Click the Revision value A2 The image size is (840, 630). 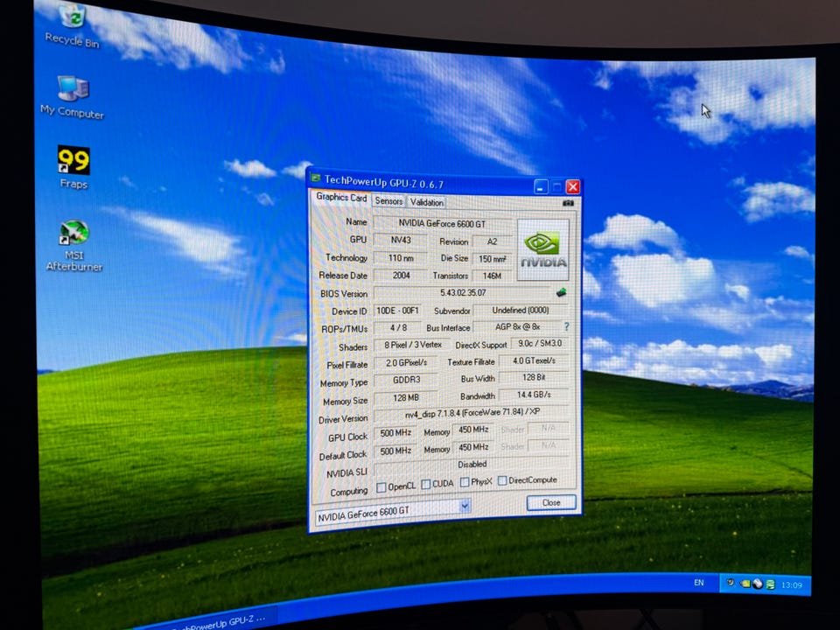(492, 241)
